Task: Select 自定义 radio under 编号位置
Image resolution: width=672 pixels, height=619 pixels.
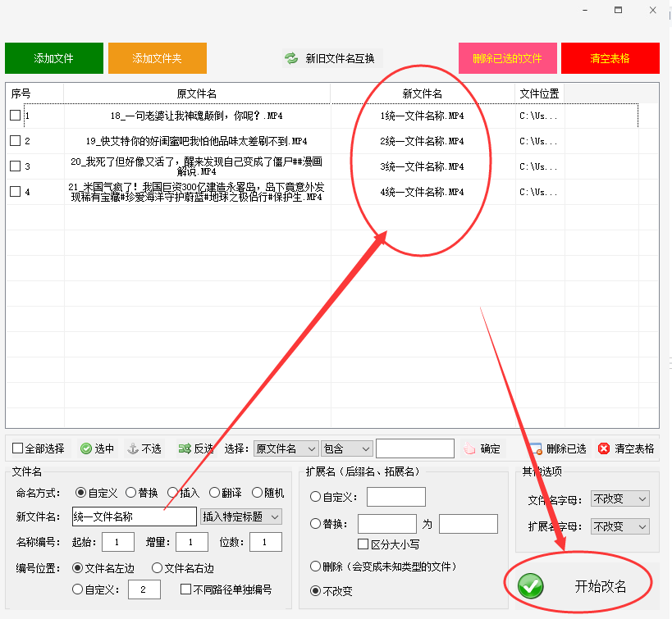Action: coord(78,589)
